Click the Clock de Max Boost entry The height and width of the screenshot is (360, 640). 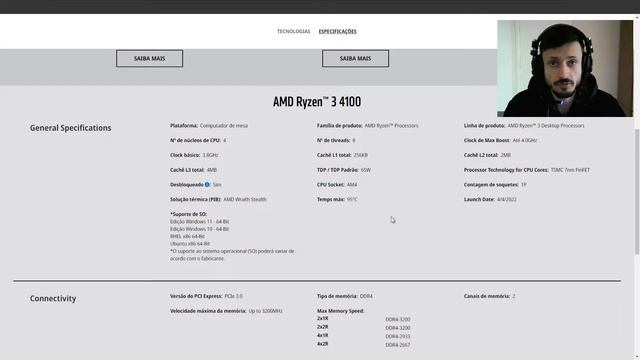(x=500, y=140)
